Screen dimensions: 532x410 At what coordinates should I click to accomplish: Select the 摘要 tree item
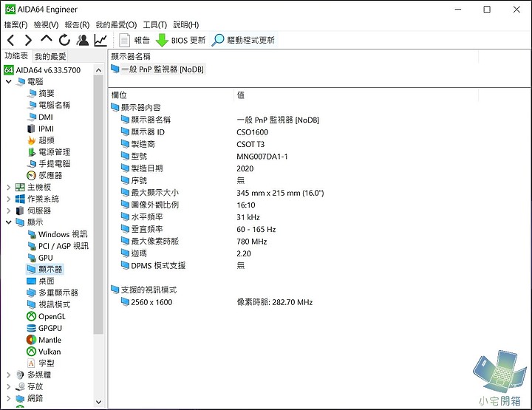point(41,93)
